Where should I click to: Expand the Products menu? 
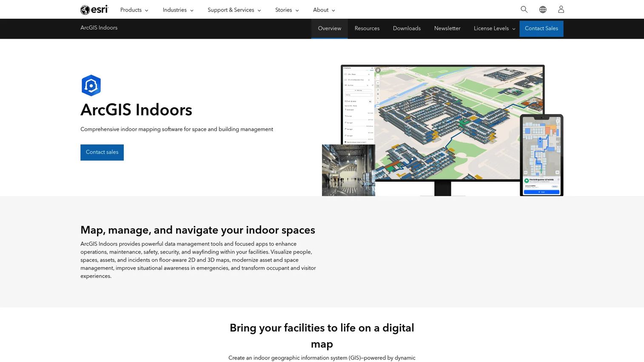pos(134,10)
